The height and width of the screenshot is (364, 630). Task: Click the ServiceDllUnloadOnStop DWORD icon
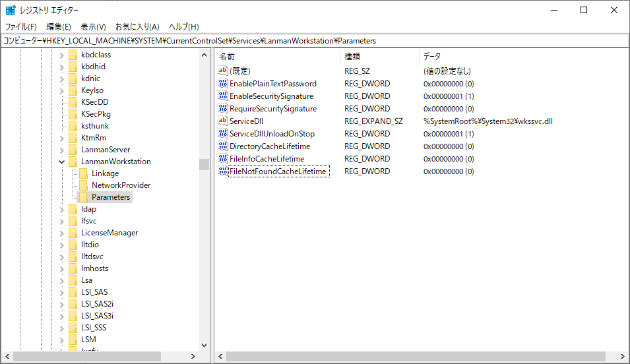pos(222,133)
